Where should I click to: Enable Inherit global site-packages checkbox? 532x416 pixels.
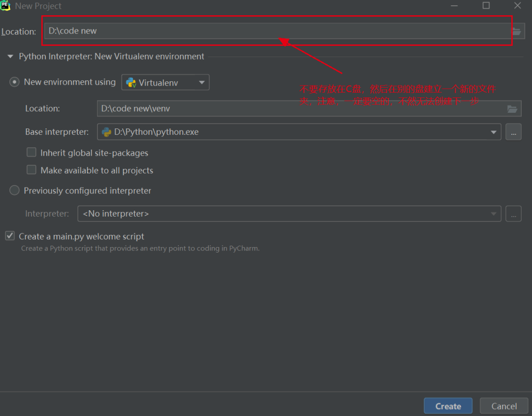[x=32, y=152]
